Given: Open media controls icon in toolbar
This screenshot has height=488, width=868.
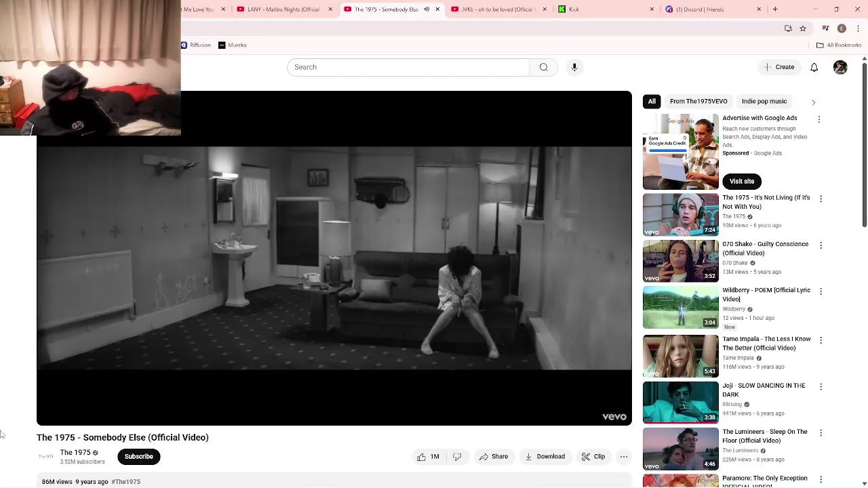Looking at the screenshot, I should [825, 28].
